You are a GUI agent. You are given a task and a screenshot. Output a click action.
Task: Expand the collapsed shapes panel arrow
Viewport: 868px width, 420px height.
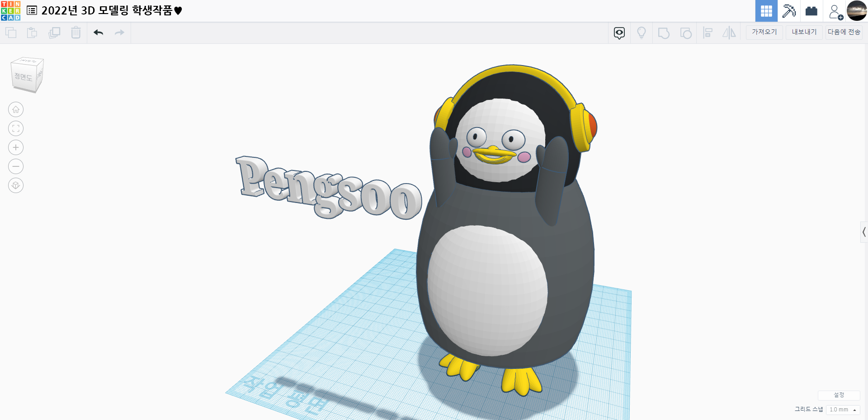coord(864,232)
